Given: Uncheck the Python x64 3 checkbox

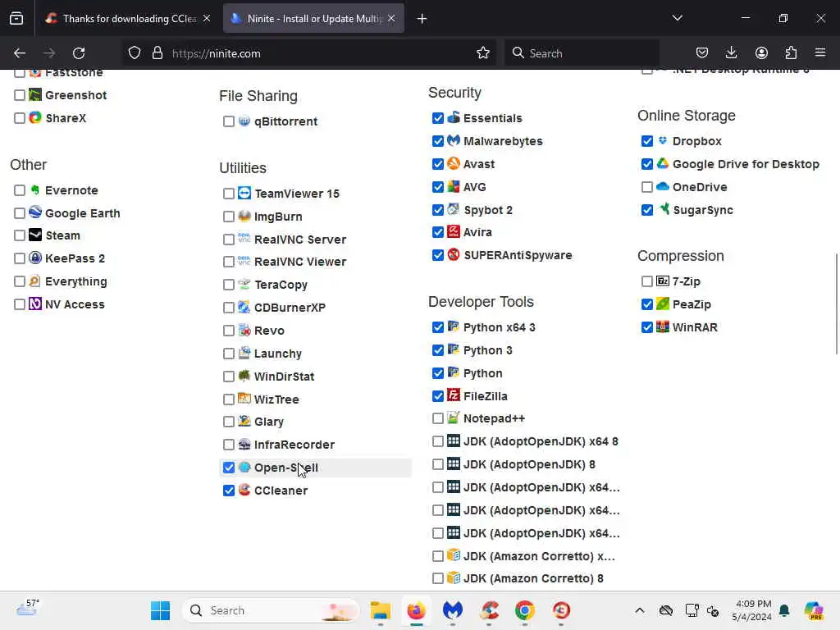Looking at the screenshot, I should (x=438, y=327).
